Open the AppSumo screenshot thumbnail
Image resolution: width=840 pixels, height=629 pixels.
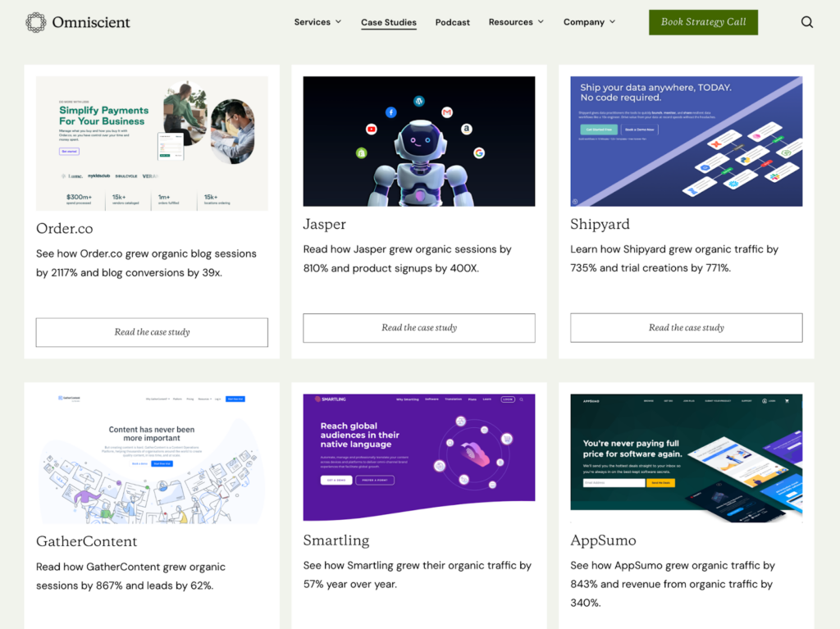[x=687, y=458]
